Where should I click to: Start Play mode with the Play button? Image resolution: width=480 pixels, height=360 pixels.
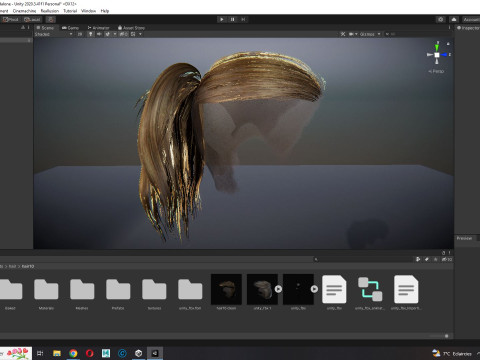(x=222, y=19)
